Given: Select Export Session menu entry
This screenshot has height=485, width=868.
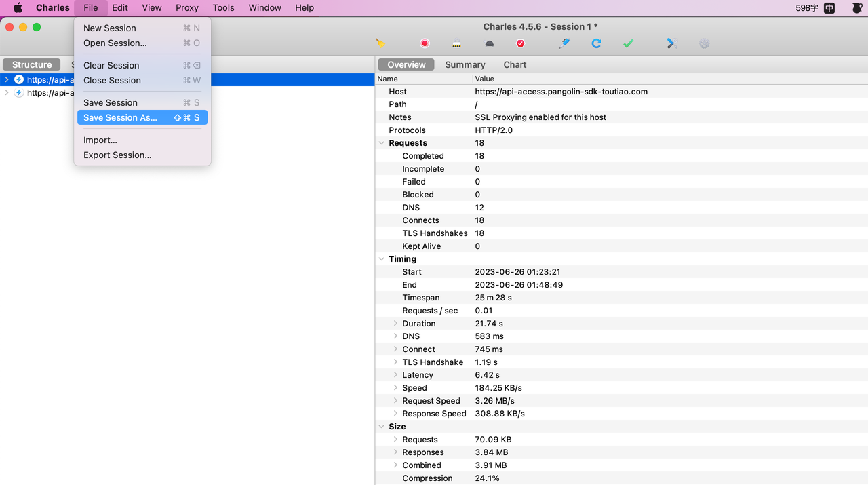Looking at the screenshot, I should (117, 155).
